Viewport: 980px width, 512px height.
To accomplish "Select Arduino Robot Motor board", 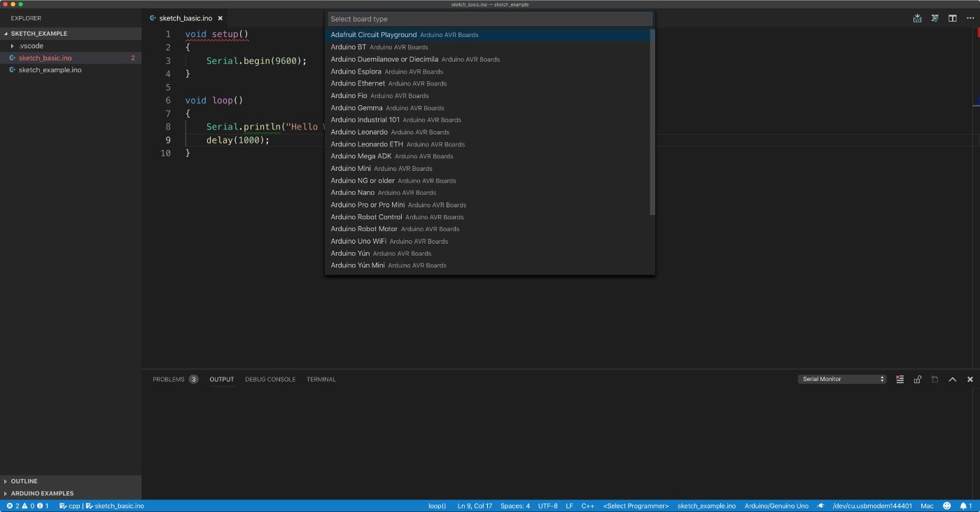I will point(488,229).
